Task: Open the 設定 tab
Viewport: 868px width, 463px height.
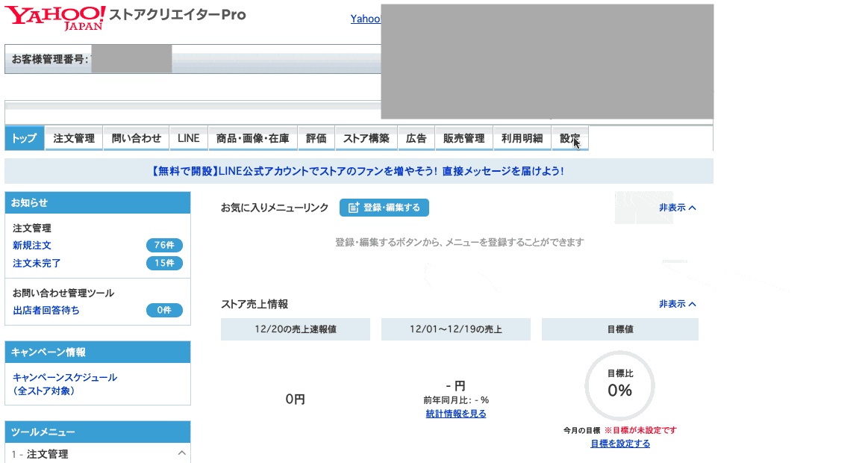Action: pos(569,137)
